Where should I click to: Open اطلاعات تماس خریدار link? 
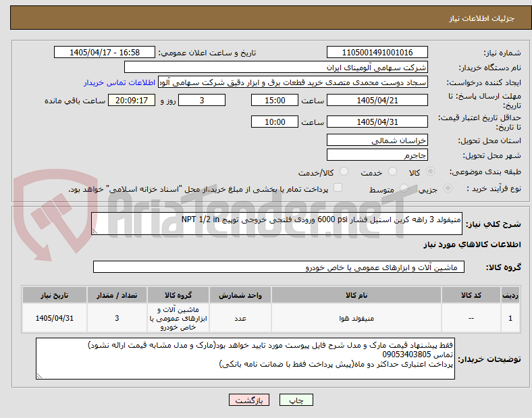pyautogui.click(x=119, y=82)
